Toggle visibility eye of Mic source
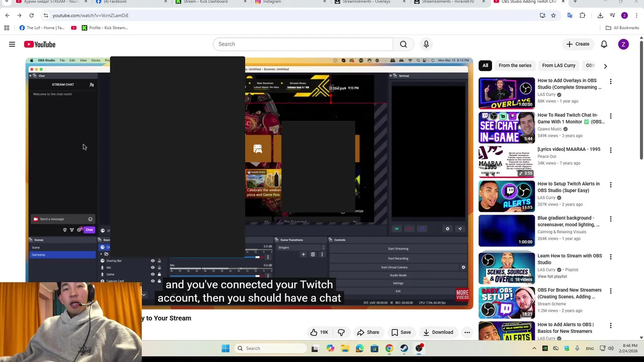The height and width of the screenshot is (362, 644). [153, 267]
